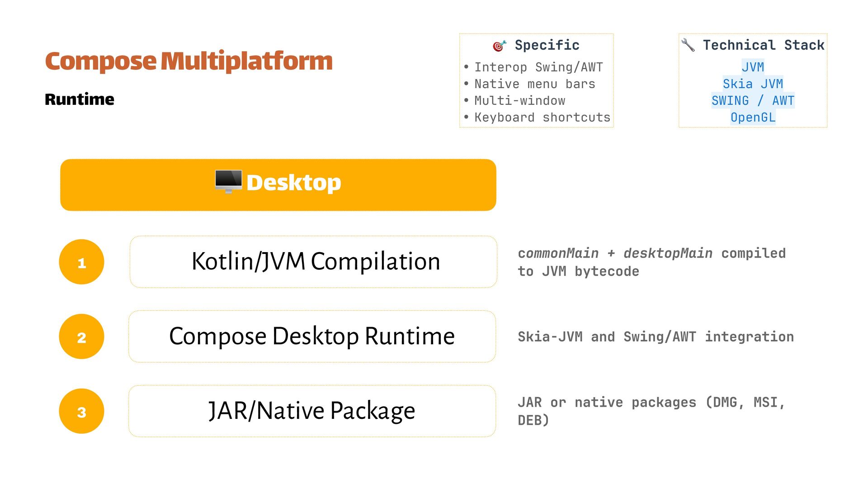868x488 pixels.
Task: Click the desktop computer monitor icon
Action: point(228,182)
